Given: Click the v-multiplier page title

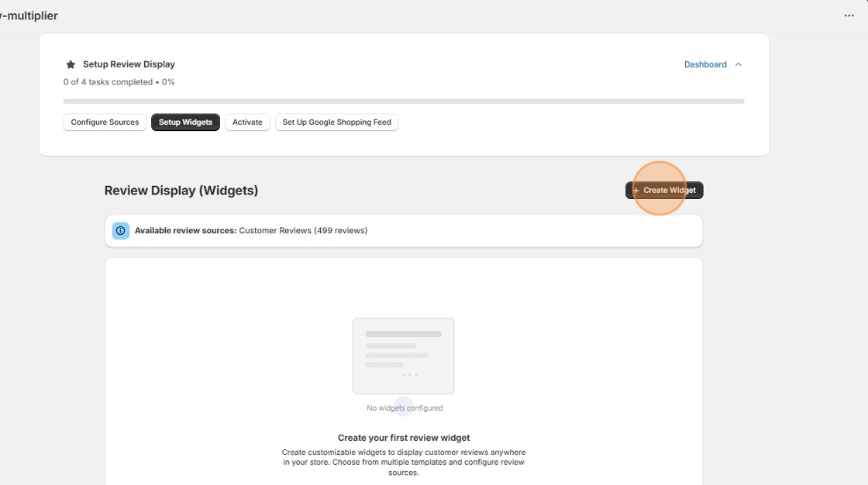Looking at the screenshot, I should point(29,15).
